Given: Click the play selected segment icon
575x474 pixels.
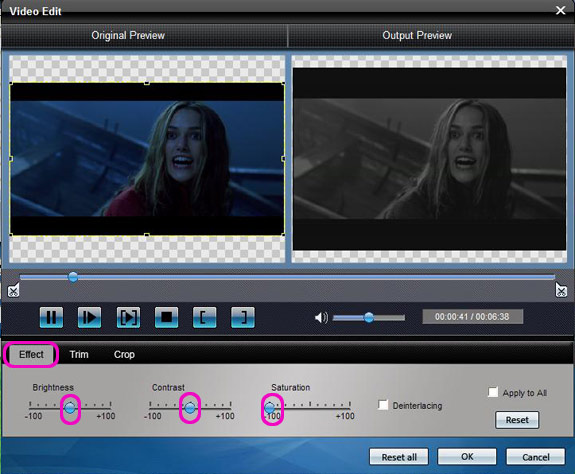Looking at the screenshot, I should pos(128,317).
